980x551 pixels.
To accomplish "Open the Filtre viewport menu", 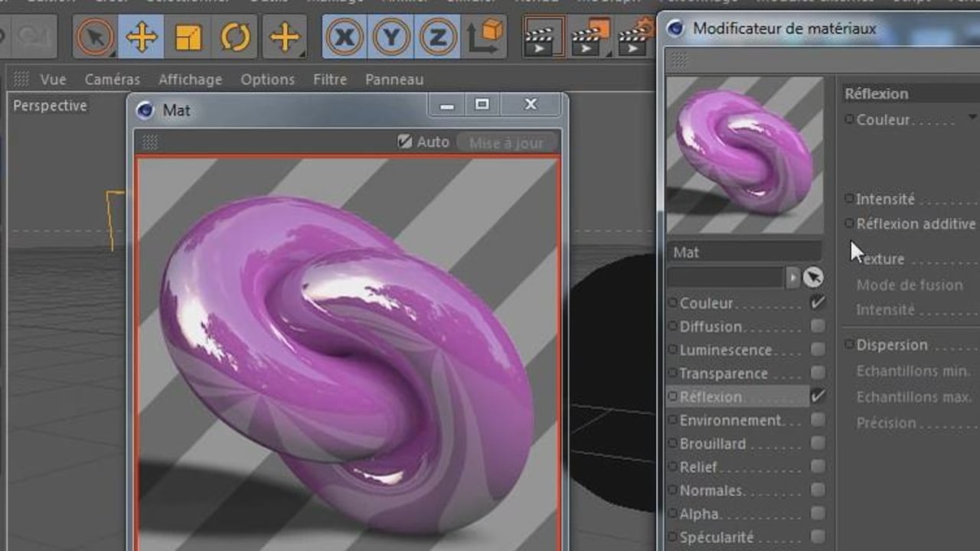I will 329,80.
